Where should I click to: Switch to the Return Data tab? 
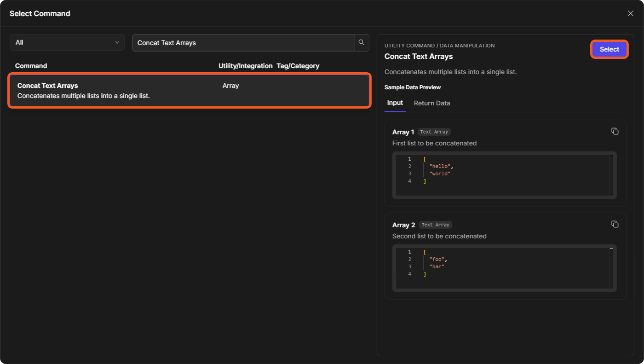click(432, 103)
